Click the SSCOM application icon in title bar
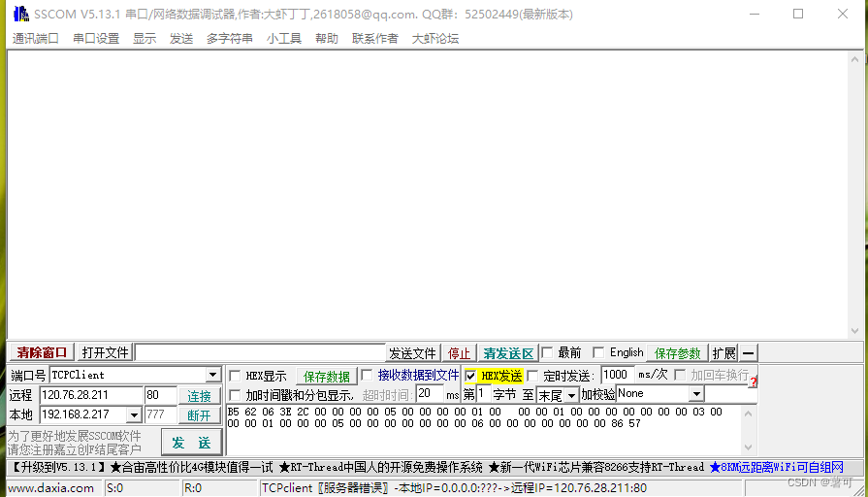Image resolution: width=868 pixels, height=497 pixels. point(21,14)
